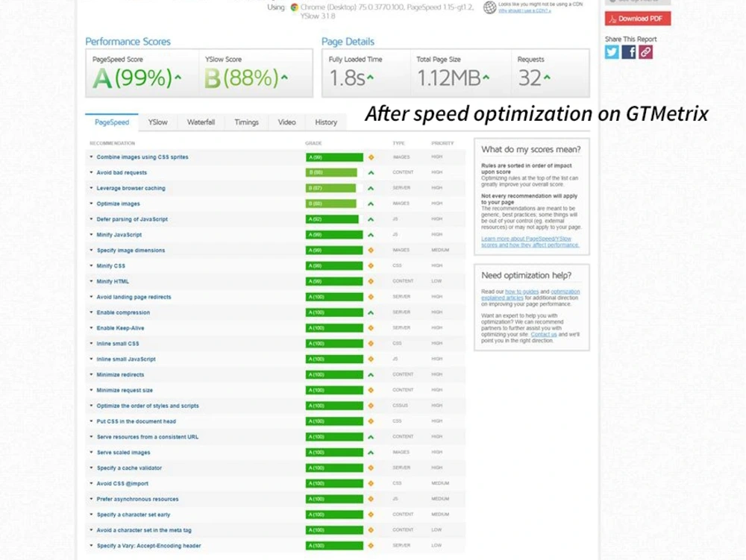Click the Download PDF button
The height and width of the screenshot is (560, 746).
[x=638, y=19]
